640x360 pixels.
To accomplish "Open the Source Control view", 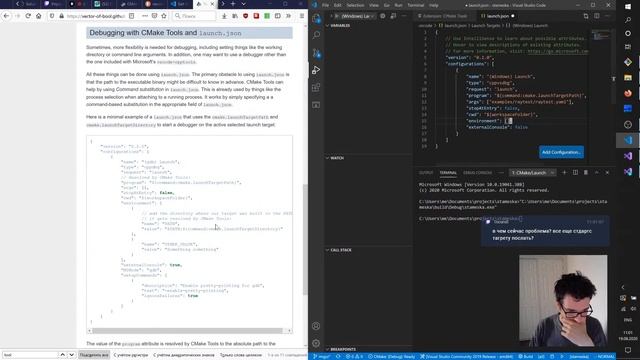I will pyautogui.click(x=316, y=53).
